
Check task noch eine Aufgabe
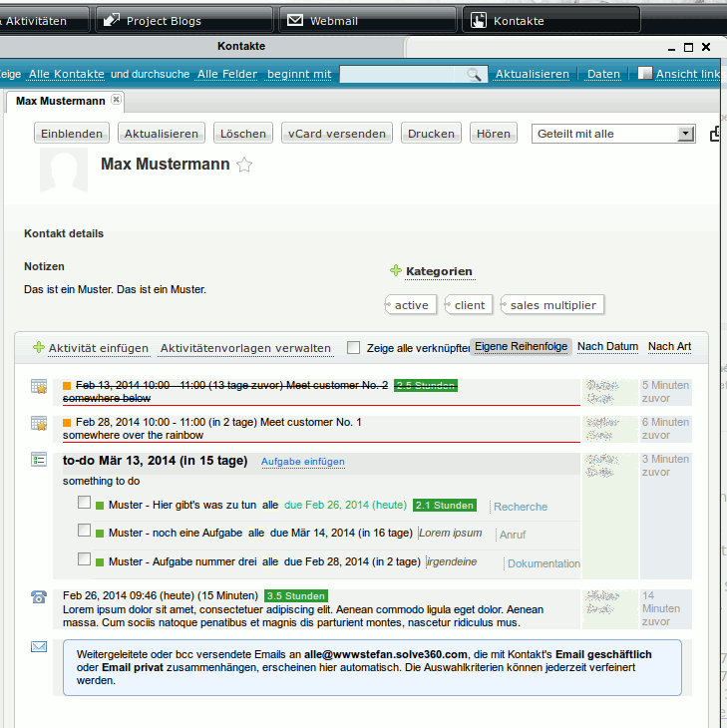[84, 530]
